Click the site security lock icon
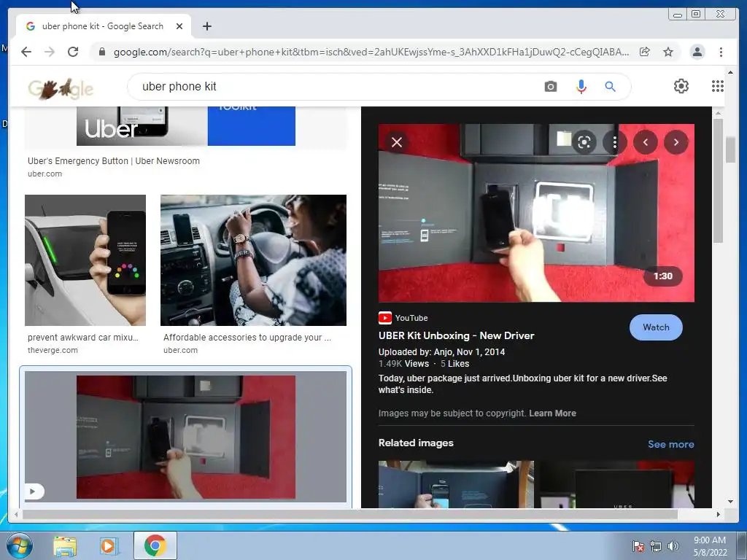The image size is (747, 560). click(x=101, y=52)
